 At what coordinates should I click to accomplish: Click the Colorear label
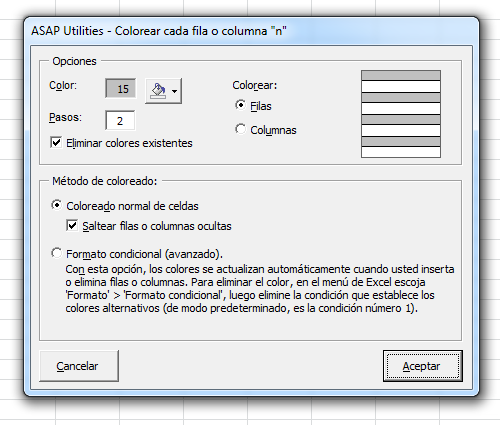(255, 85)
